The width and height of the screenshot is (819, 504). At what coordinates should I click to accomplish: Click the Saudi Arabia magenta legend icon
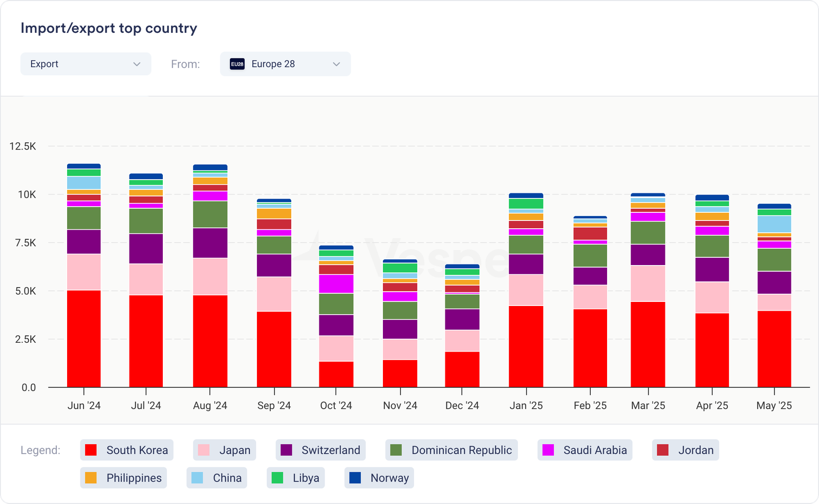tap(548, 450)
